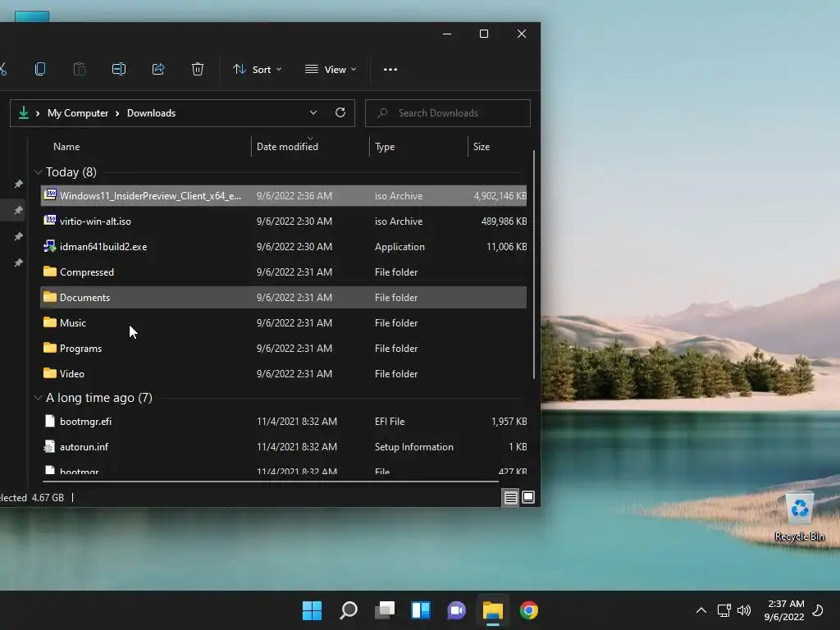Open the View dropdown
840x630 pixels.
331,70
